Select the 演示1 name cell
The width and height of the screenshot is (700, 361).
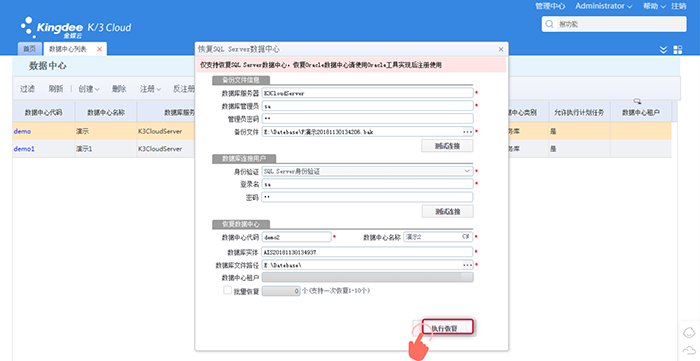tap(106, 149)
